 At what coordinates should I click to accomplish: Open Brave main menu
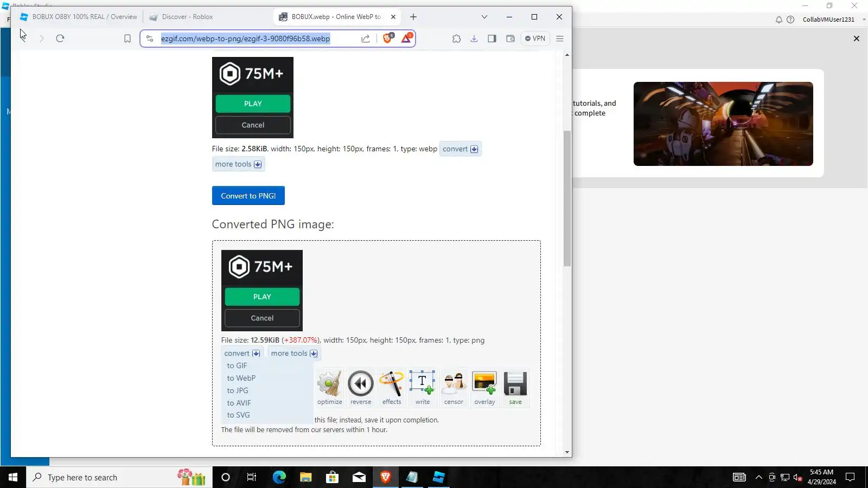(x=560, y=38)
